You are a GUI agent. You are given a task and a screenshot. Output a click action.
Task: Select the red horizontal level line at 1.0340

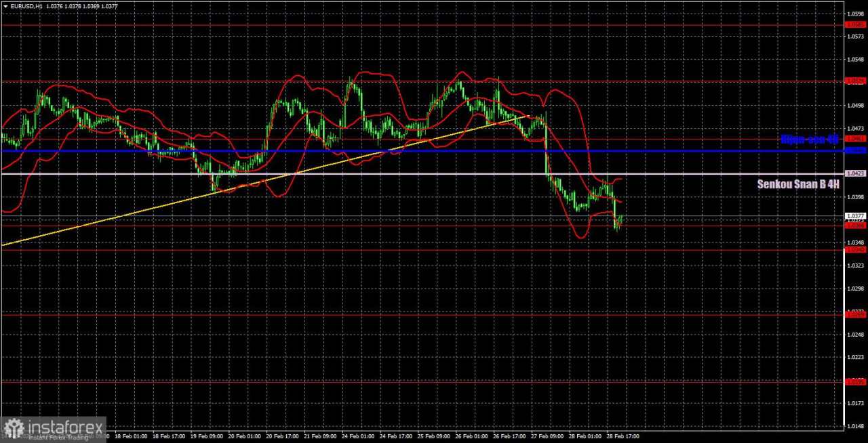[x=422, y=250]
